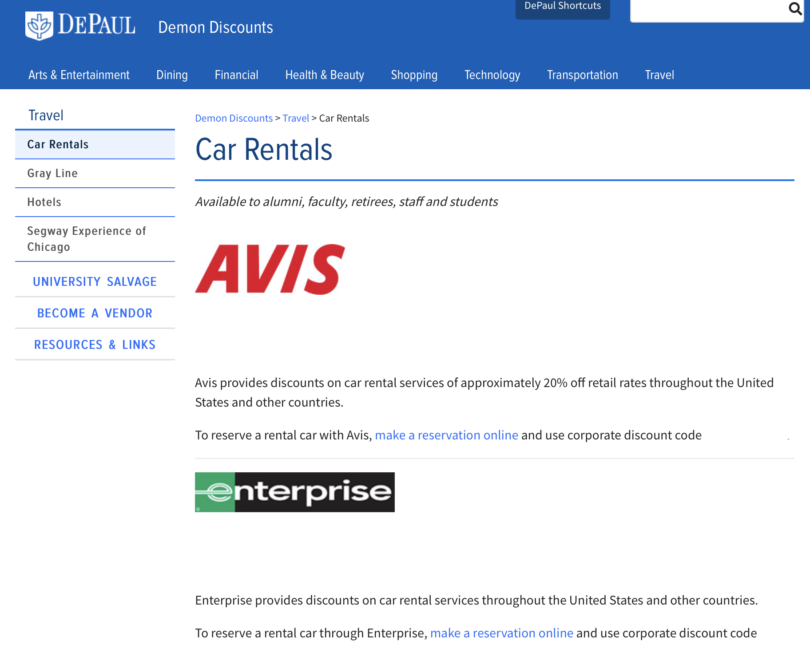The height and width of the screenshot is (672, 810).
Task: Open the Shopping category
Action: [x=414, y=75]
